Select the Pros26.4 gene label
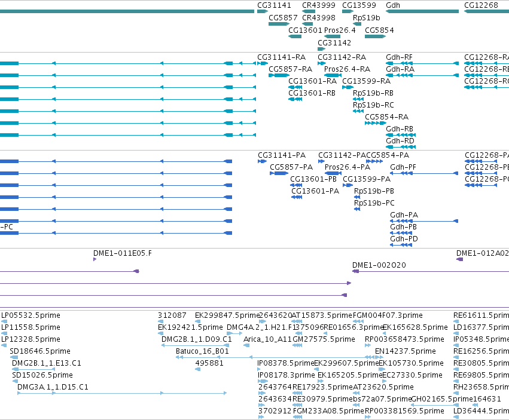This screenshot has height=420, width=509. pyautogui.click(x=340, y=30)
